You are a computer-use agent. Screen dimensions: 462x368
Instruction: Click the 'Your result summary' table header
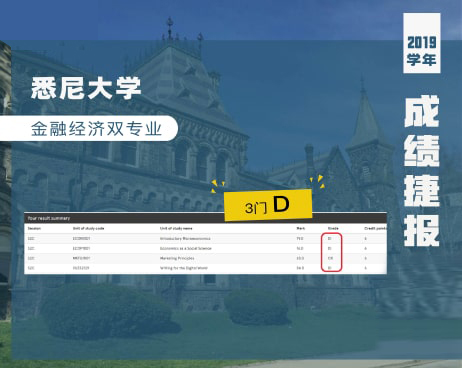205,218
